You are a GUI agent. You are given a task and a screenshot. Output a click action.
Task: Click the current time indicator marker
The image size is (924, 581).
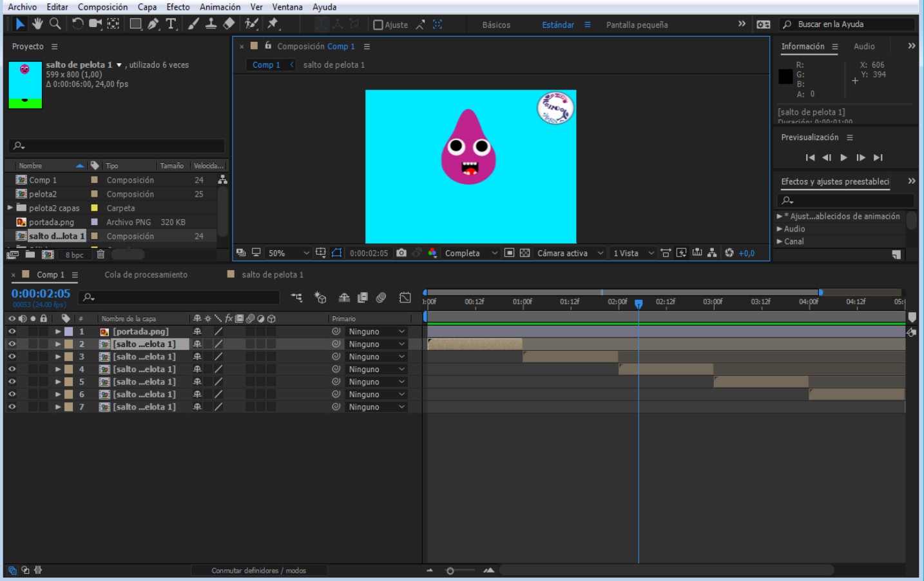(x=639, y=303)
